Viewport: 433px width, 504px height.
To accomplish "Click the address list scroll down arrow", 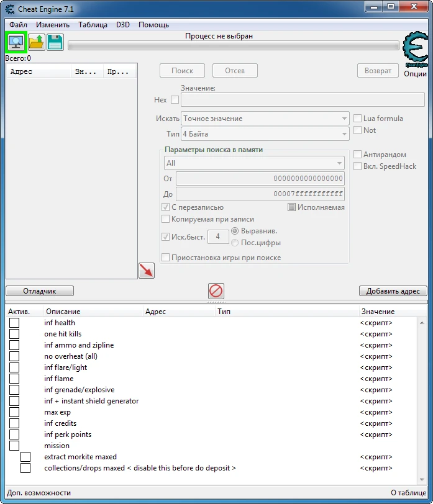I will (x=422, y=480).
